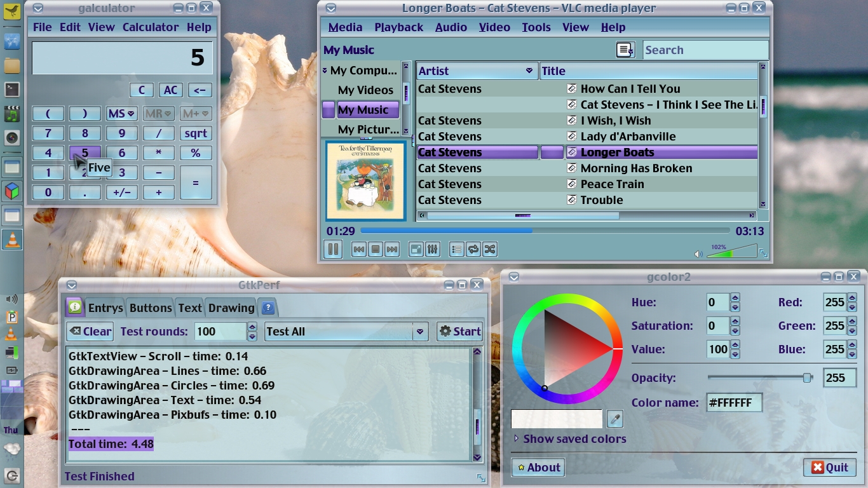Viewport: 868px width, 488px height.
Task: Change VLC playlist view mode icon
Action: click(x=625, y=50)
